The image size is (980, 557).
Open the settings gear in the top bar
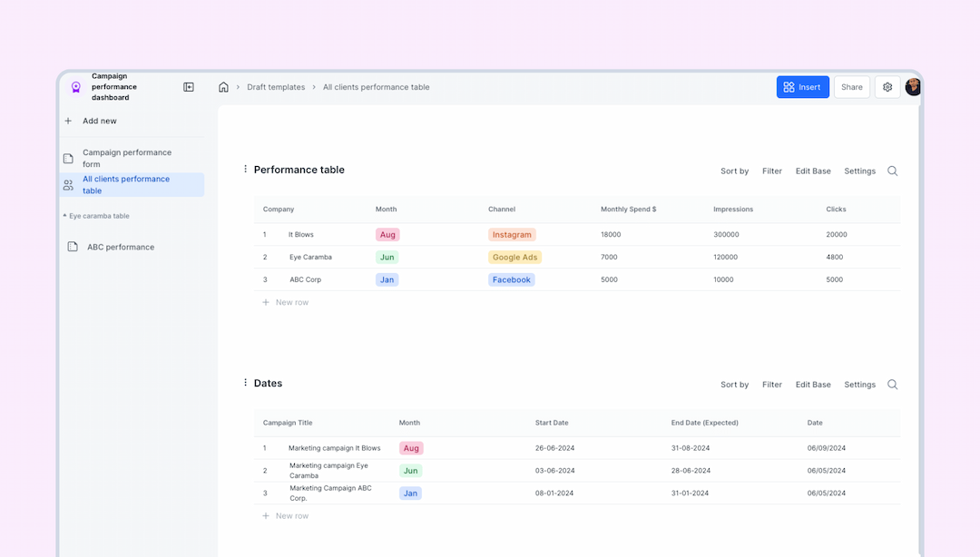click(x=887, y=86)
